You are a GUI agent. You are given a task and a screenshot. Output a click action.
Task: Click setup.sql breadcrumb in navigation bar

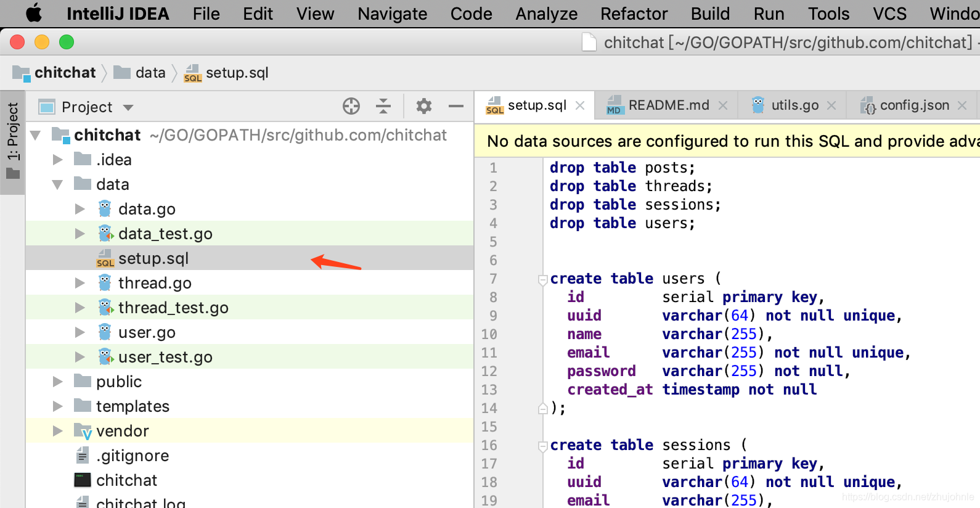click(226, 73)
